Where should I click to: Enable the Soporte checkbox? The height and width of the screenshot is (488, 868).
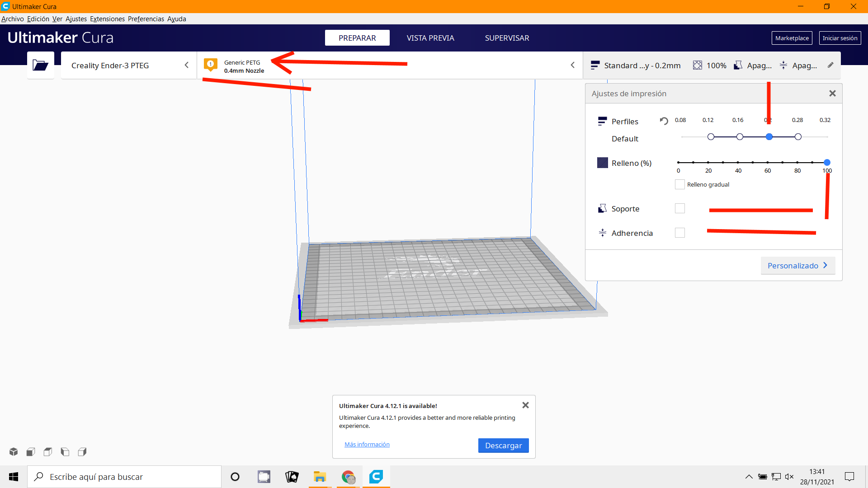point(679,208)
